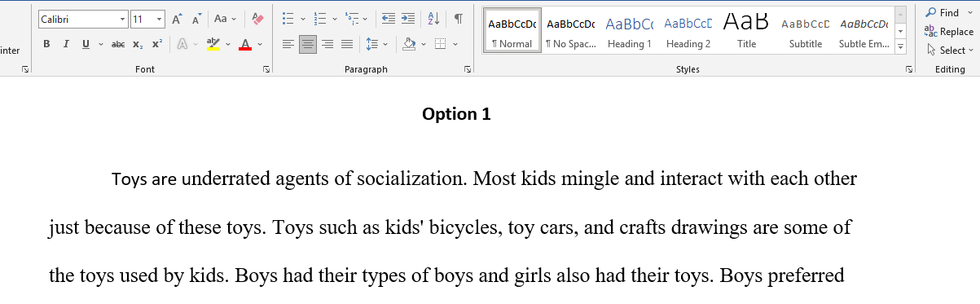This screenshot has height=304, width=980.
Task: Open the font size dropdown
Action: [x=159, y=19]
